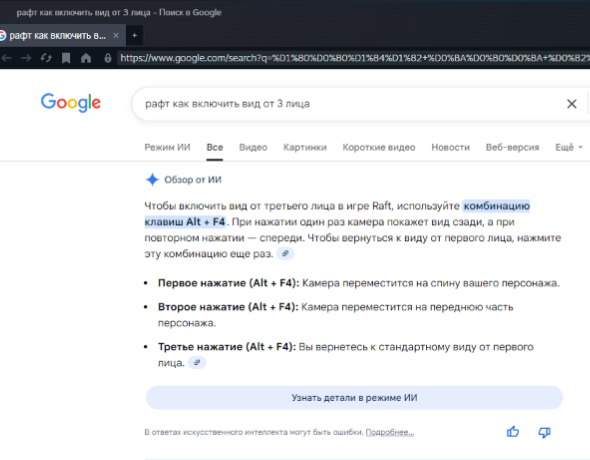Click the Google search input field

pos(350,104)
